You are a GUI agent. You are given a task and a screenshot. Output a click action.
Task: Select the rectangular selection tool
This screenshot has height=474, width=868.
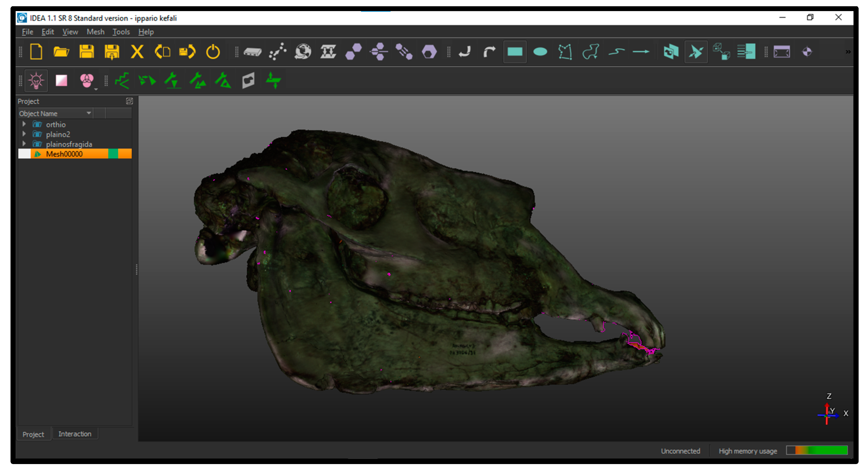[x=514, y=52]
